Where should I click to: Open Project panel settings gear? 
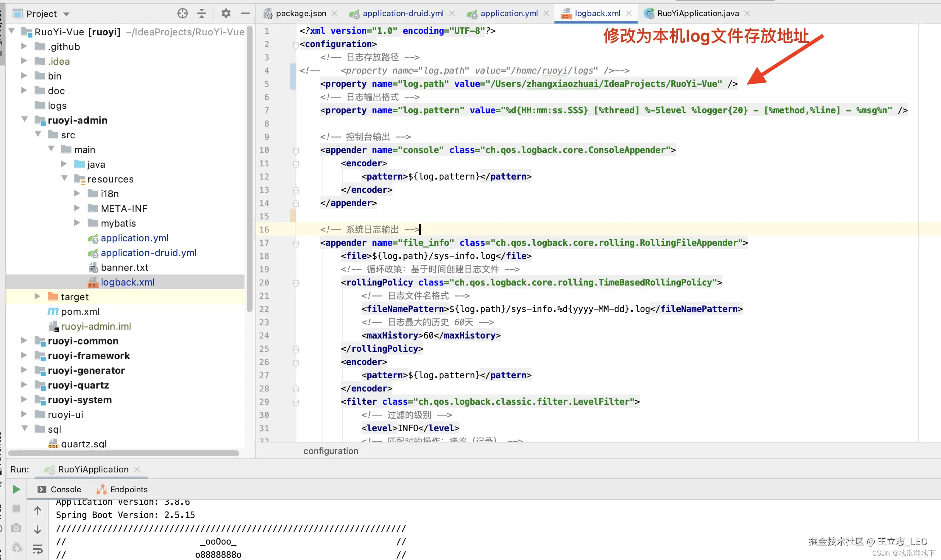[226, 14]
